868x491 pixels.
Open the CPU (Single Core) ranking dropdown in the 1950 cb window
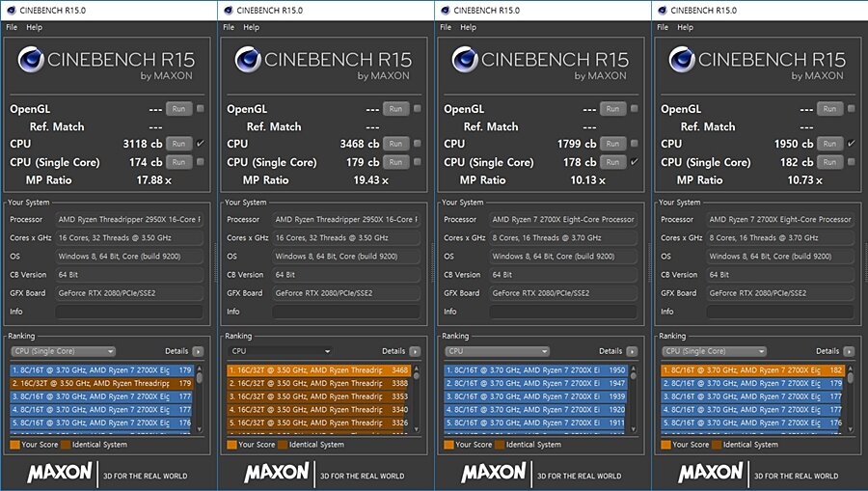714,351
